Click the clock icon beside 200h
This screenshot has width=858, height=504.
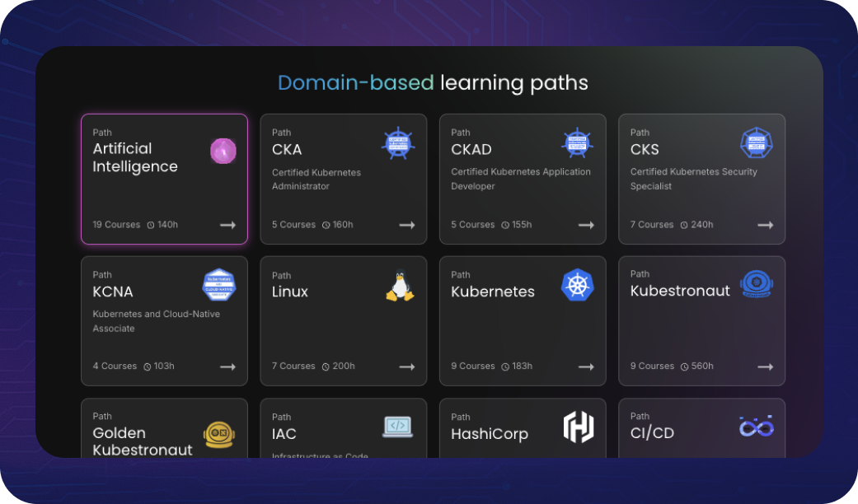[326, 366]
